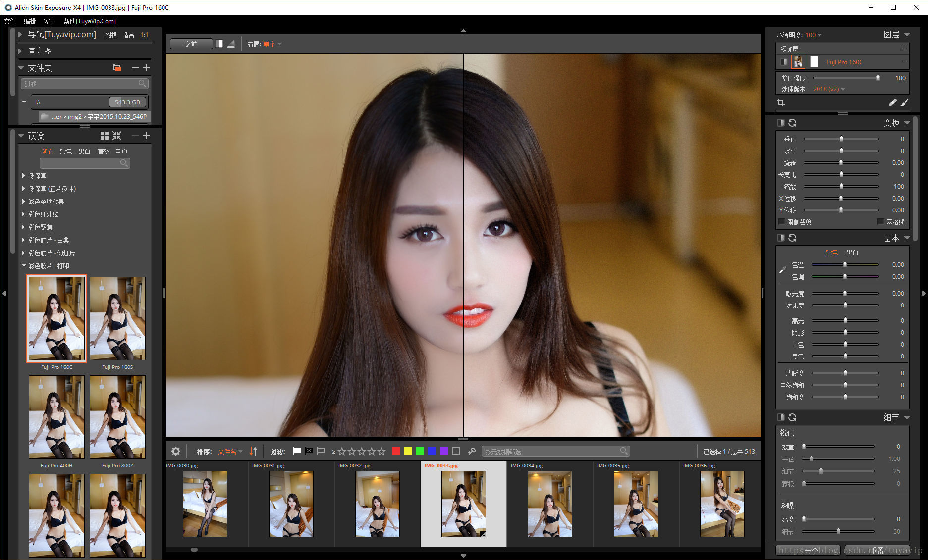Collapse the 文件夹 panel
Screen dimensions: 928x560
click(x=21, y=68)
